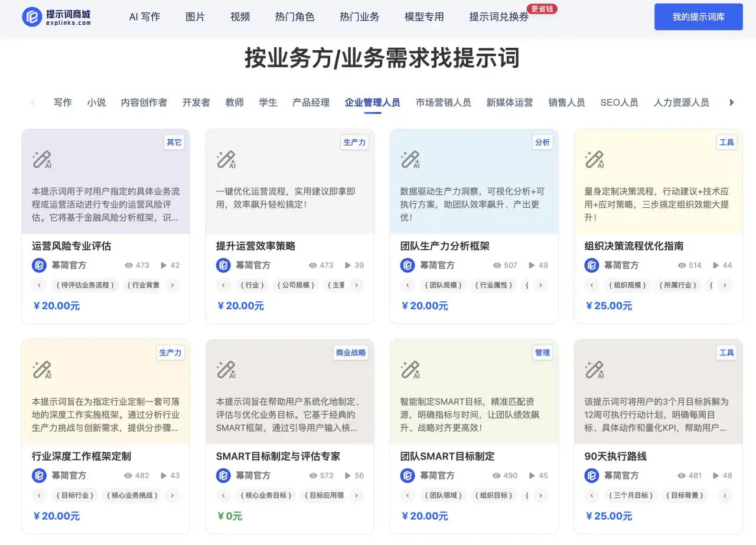Screen dimensions: 756x545
Task: Click the explinks.com logo icon
Action: click(32, 17)
